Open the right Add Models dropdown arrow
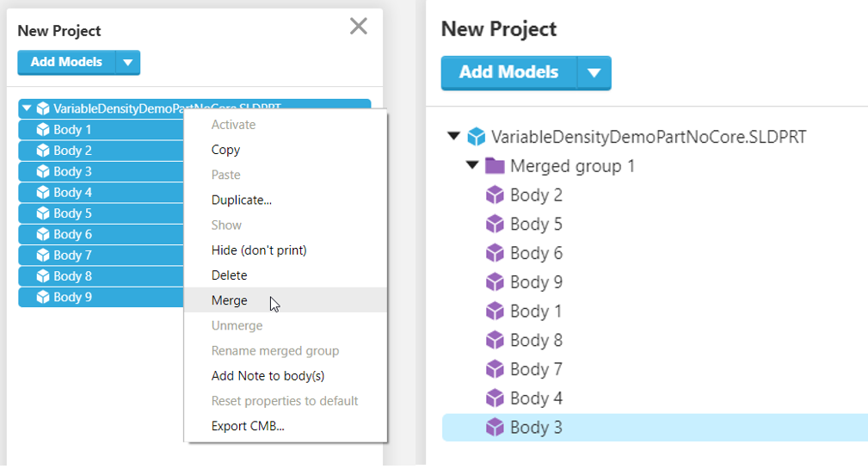 coord(594,73)
